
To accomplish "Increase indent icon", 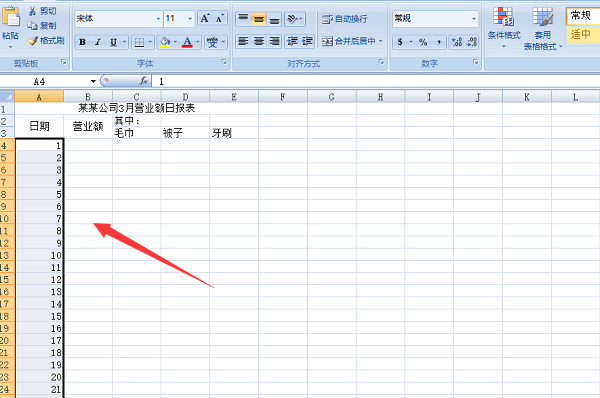I will [307, 41].
